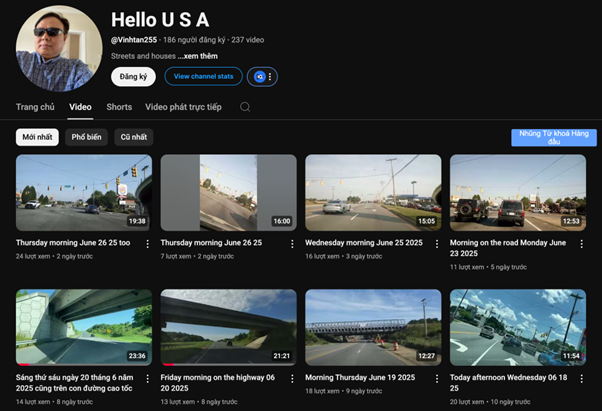This screenshot has height=411, width=602.
Task: Open thumbnail with duration 23:36
Action: pos(84,327)
